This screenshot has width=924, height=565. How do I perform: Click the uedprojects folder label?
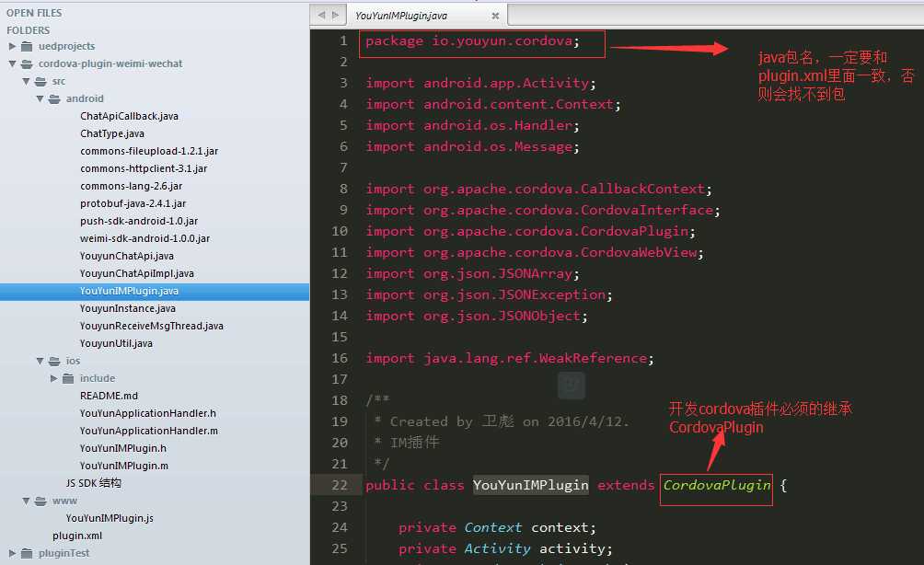(x=66, y=46)
